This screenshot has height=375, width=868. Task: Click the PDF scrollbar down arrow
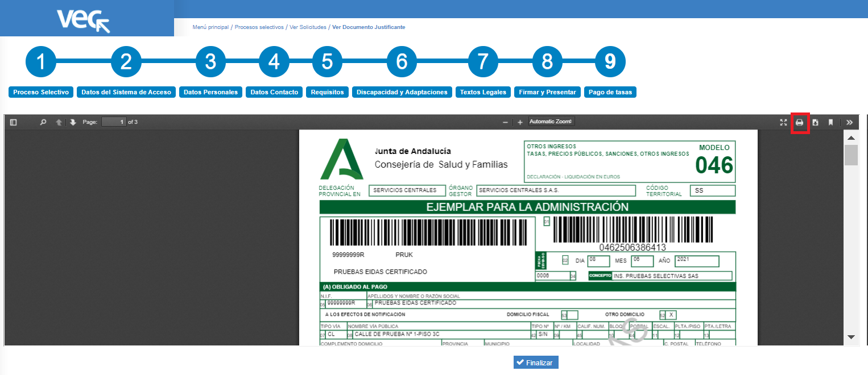(x=851, y=337)
